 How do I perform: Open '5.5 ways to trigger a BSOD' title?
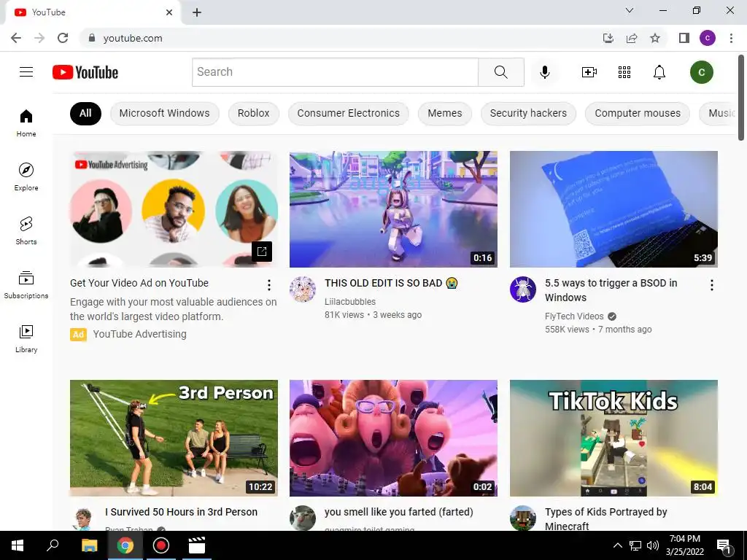[611, 290]
